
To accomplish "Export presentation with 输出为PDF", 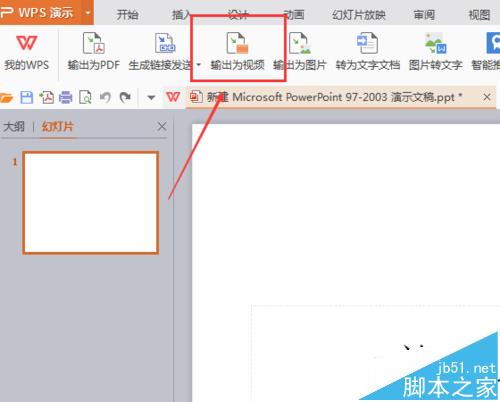I will coord(94,52).
